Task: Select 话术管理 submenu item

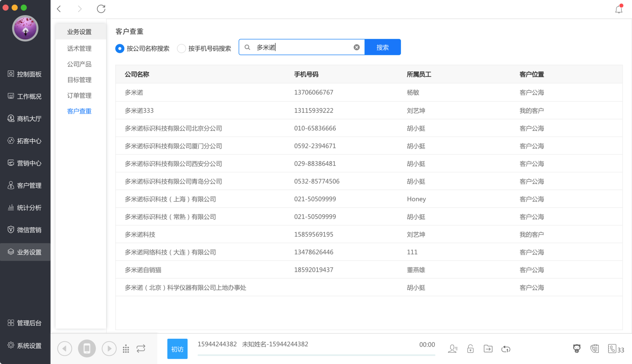Action: (x=79, y=49)
